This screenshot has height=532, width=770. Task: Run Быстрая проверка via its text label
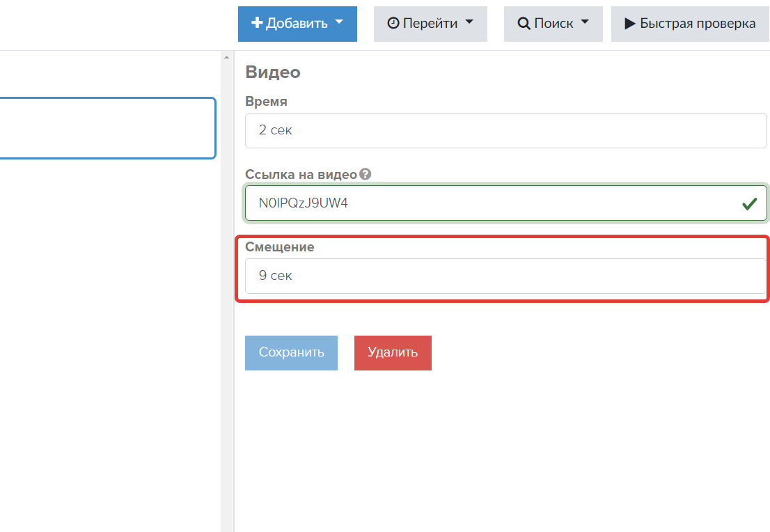point(698,24)
